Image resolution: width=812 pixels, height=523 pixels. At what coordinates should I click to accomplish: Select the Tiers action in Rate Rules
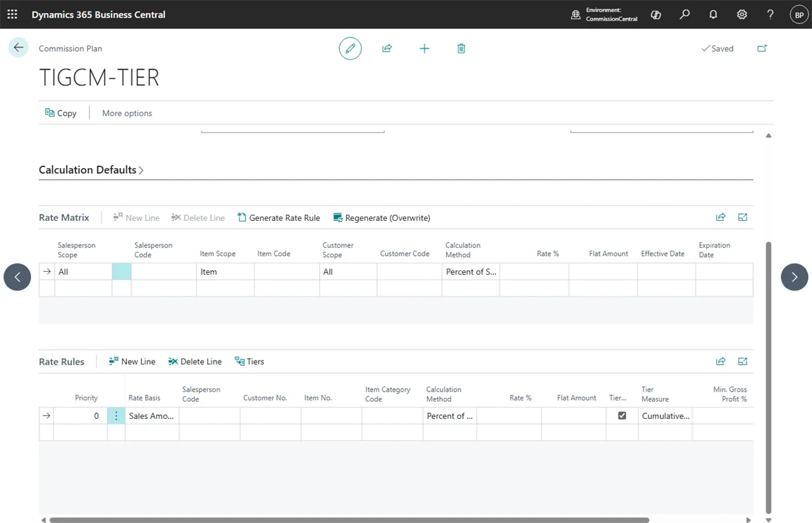(x=249, y=361)
